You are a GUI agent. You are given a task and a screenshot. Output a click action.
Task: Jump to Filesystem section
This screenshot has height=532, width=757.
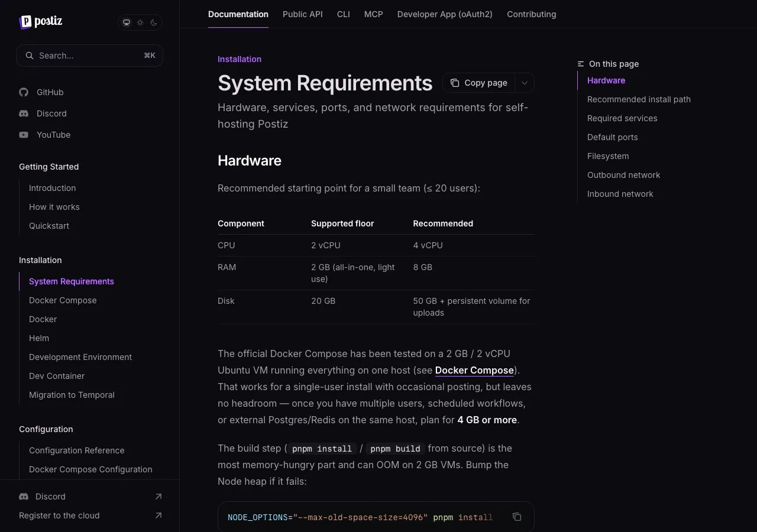click(608, 156)
